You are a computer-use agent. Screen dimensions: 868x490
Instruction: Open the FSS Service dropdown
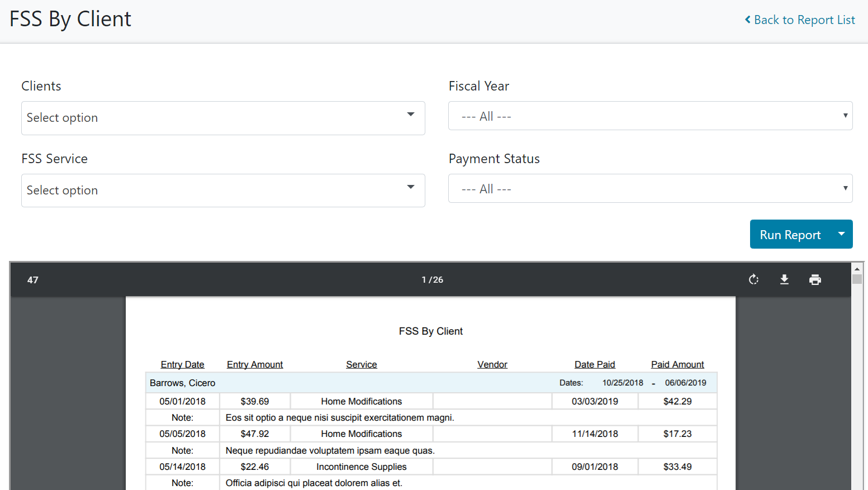tap(223, 191)
